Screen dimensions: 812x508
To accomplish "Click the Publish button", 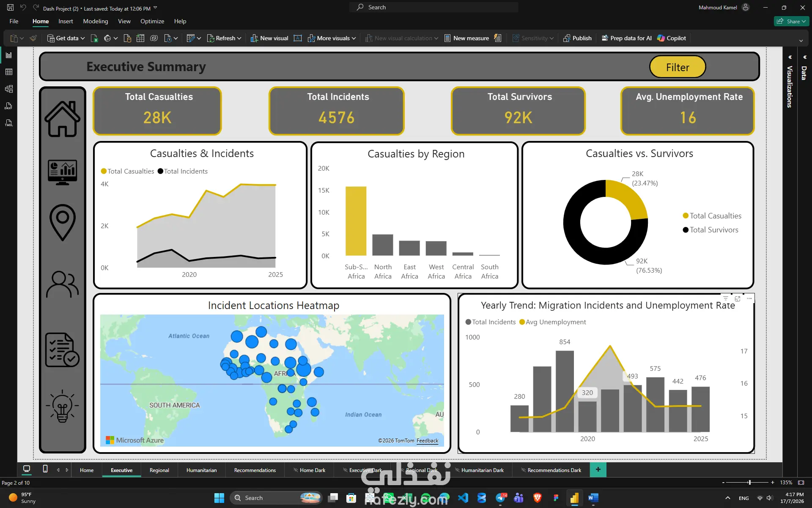I will 577,38.
